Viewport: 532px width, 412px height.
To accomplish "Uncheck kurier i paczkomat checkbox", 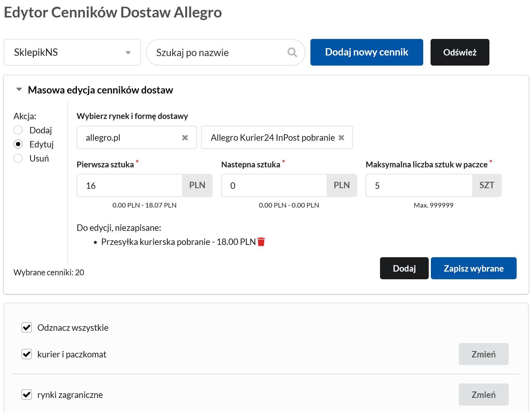I will pos(27,354).
